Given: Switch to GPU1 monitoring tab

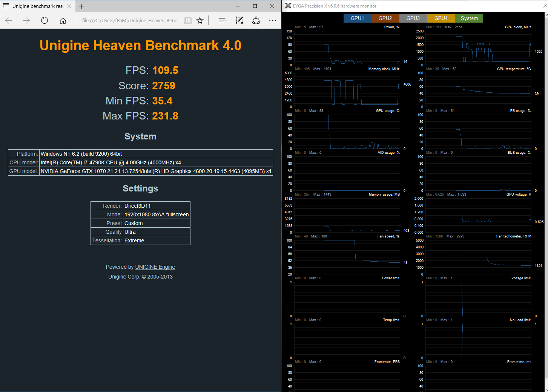Looking at the screenshot, I should [x=358, y=18].
